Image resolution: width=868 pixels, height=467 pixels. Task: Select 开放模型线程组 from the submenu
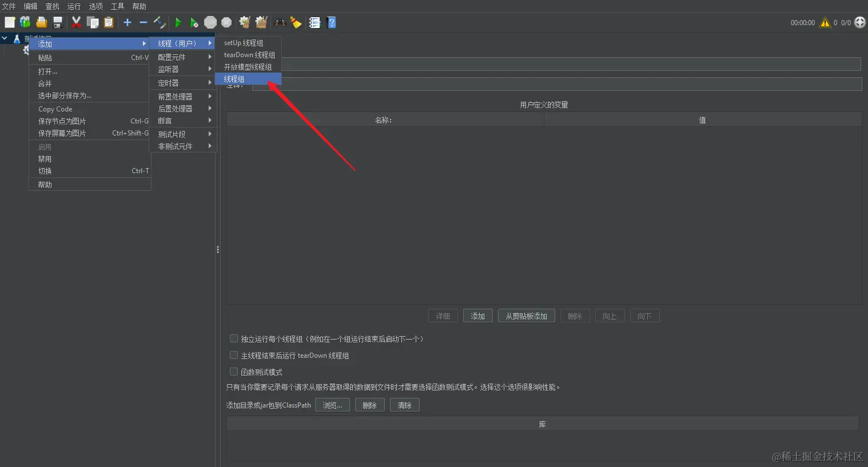pos(248,67)
